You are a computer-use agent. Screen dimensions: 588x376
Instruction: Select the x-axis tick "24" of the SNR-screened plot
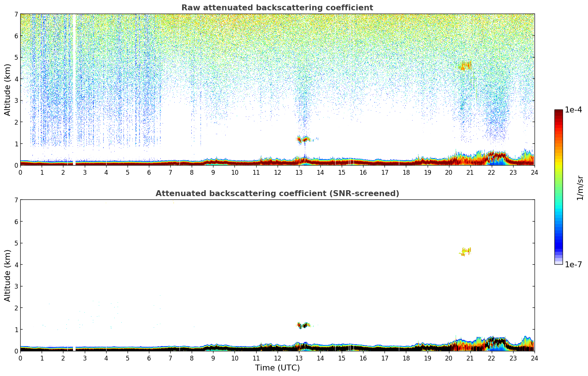(x=534, y=358)
